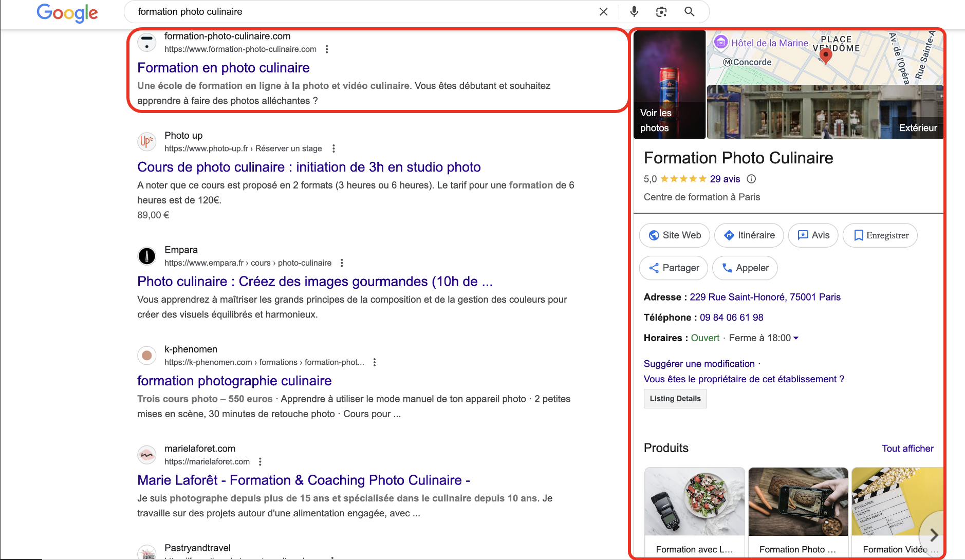This screenshot has width=965, height=560.
Task: Clear the search query with X icon
Action: pyautogui.click(x=604, y=12)
